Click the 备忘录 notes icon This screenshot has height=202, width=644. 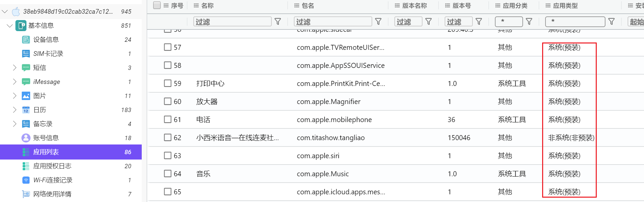coord(26,124)
